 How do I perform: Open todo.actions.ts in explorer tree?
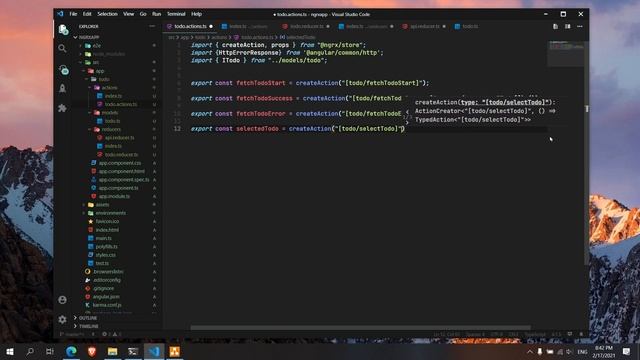[x=121, y=104]
